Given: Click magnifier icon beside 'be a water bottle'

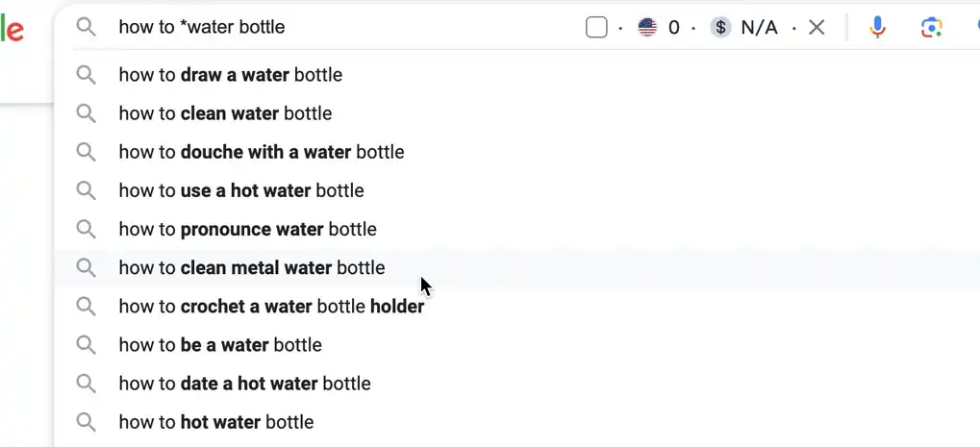Looking at the screenshot, I should coord(87,344).
